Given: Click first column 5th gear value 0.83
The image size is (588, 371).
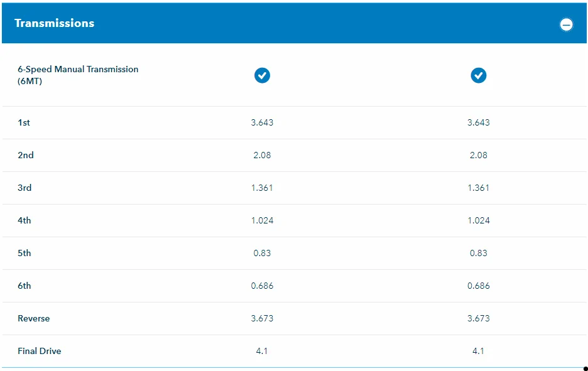Looking at the screenshot, I should [x=262, y=253].
